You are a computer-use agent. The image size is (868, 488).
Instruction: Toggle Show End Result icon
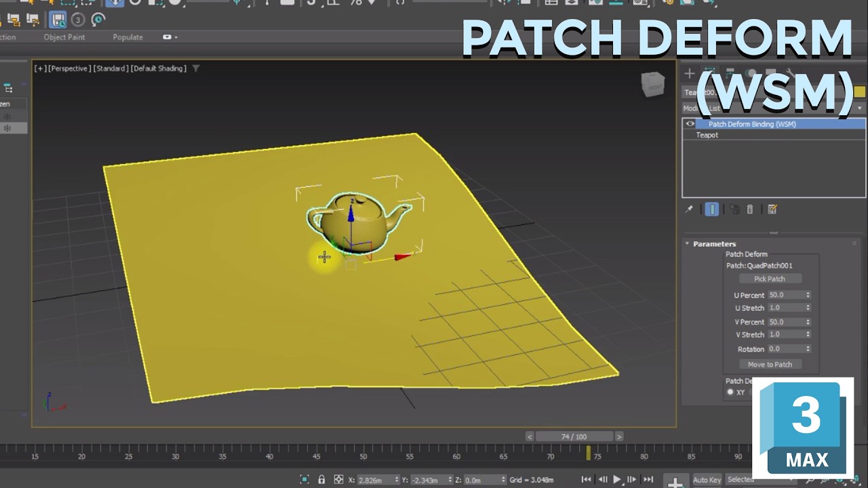[712, 209]
